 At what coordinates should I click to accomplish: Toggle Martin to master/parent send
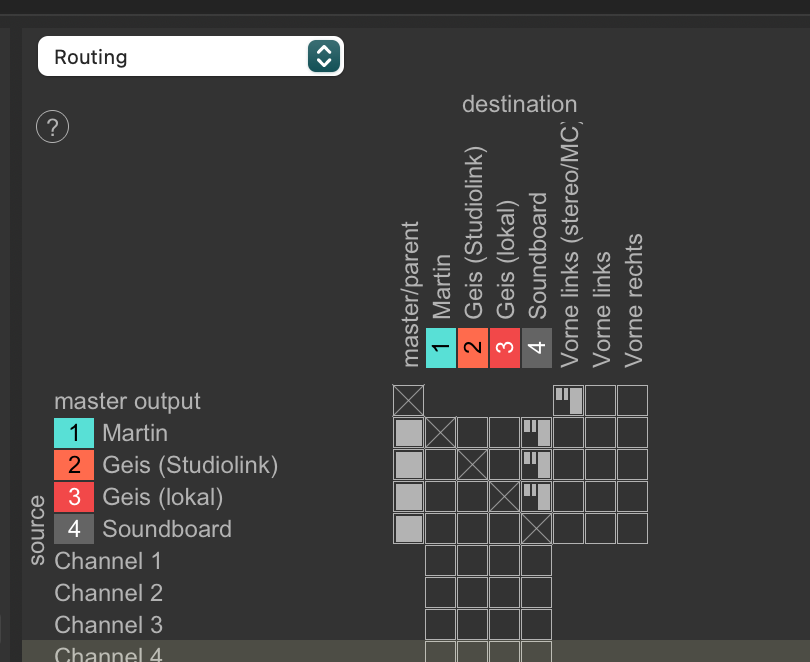click(x=408, y=433)
